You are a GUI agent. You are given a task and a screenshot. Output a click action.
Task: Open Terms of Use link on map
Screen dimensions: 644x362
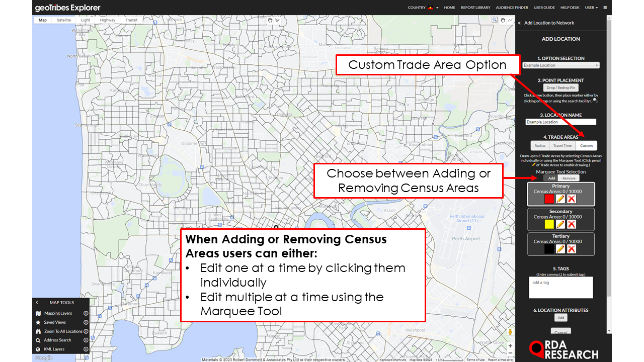click(x=475, y=359)
